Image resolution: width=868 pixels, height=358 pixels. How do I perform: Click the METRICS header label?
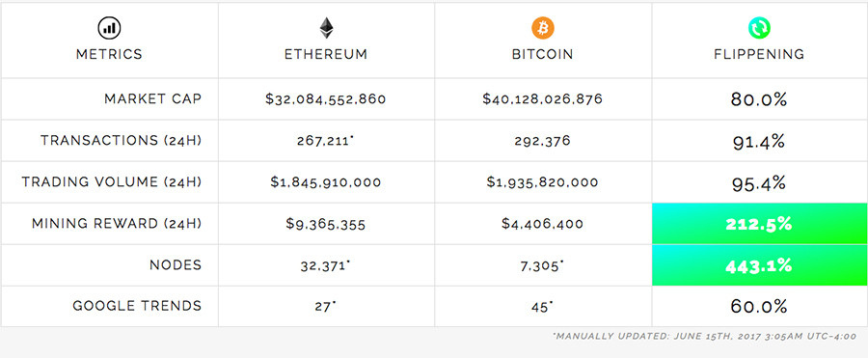pyautogui.click(x=109, y=54)
